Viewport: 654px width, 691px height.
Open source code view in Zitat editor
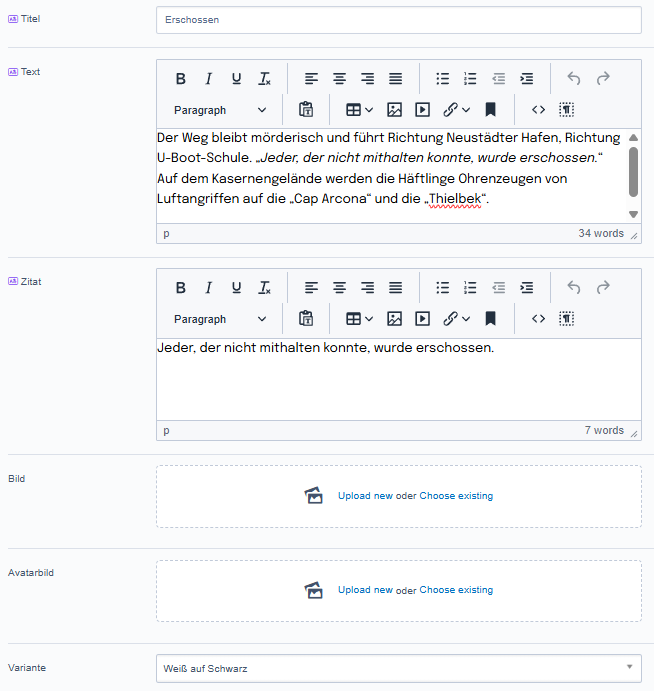[x=538, y=319]
